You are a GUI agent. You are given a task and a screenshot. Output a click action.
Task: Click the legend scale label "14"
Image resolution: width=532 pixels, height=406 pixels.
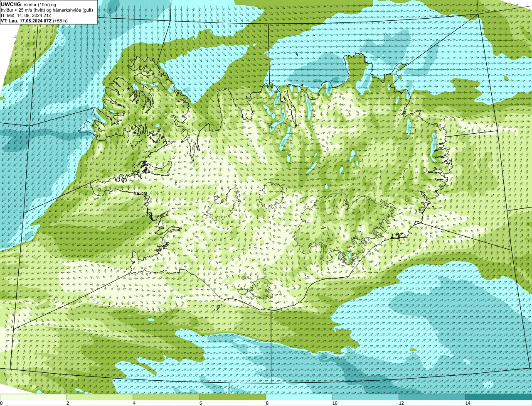pos(468,403)
